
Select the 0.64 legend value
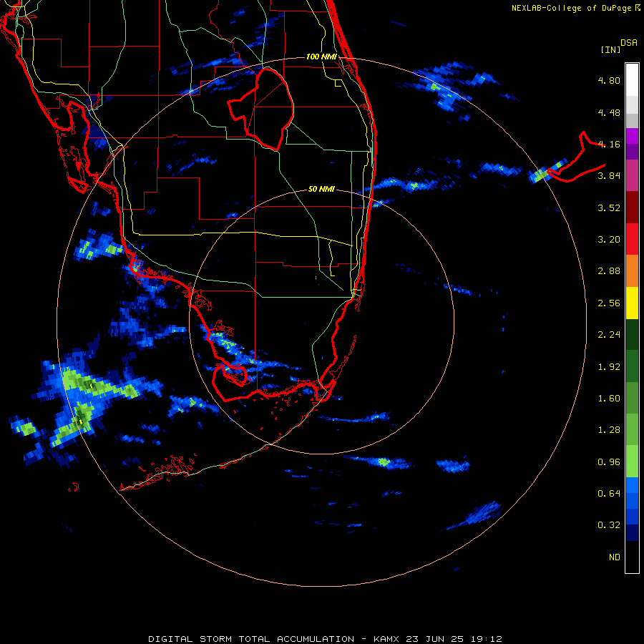point(609,494)
